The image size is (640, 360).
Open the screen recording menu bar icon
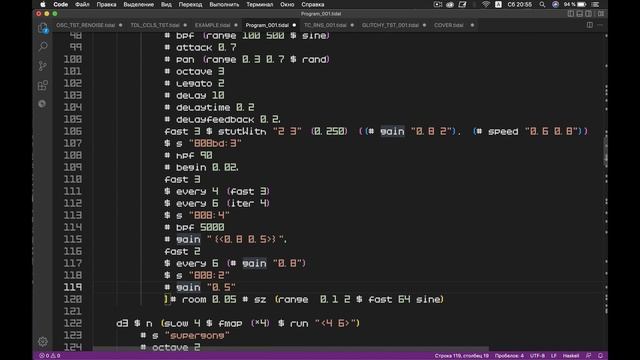click(438, 4)
